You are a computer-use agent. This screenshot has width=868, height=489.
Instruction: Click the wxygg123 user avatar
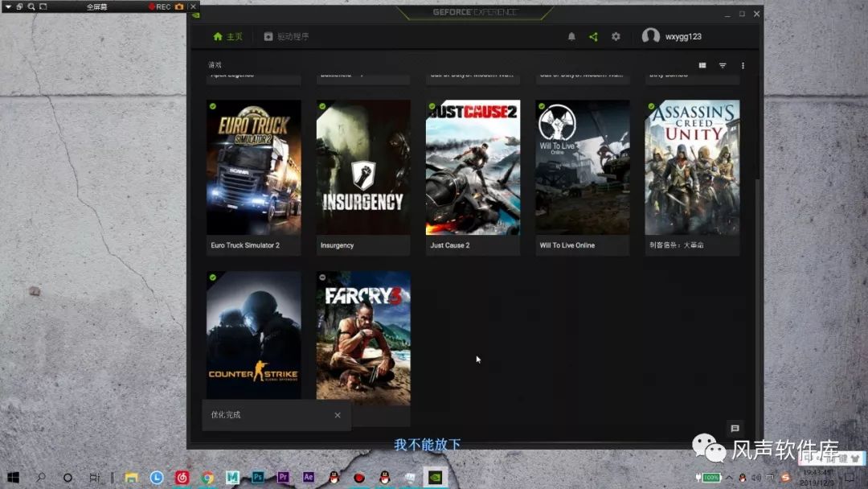click(x=651, y=37)
